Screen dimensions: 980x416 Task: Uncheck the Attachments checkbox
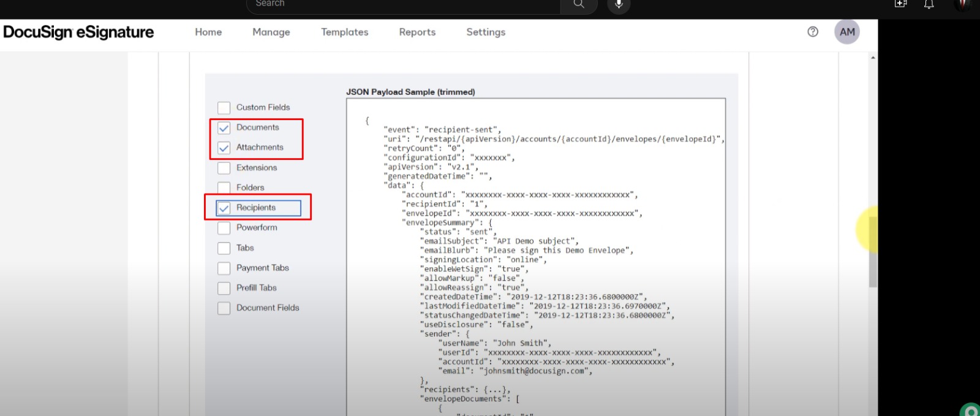pos(224,148)
